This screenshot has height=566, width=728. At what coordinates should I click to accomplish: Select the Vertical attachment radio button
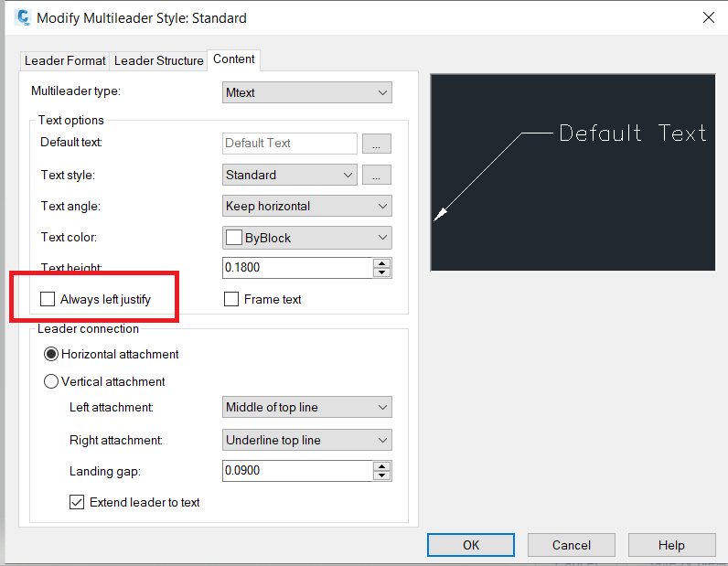point(50,381)
